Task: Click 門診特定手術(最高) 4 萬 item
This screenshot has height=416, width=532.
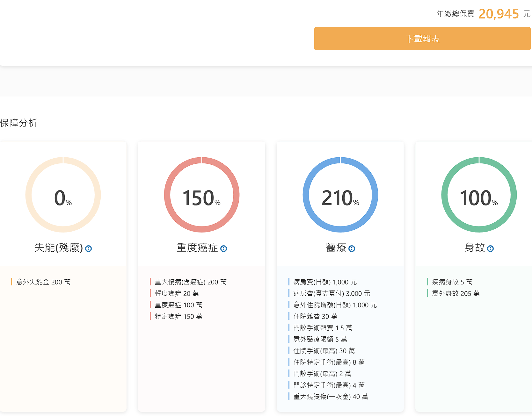Action: [329, 385]
